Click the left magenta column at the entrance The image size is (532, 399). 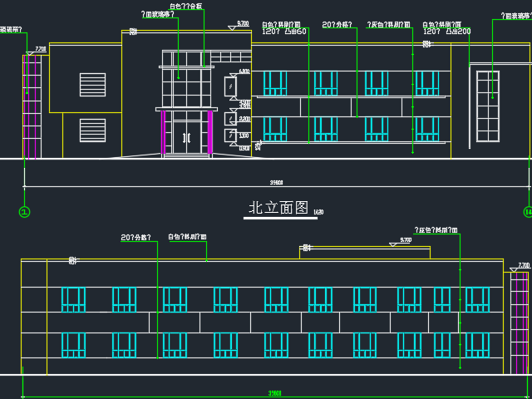click(163, 132)
